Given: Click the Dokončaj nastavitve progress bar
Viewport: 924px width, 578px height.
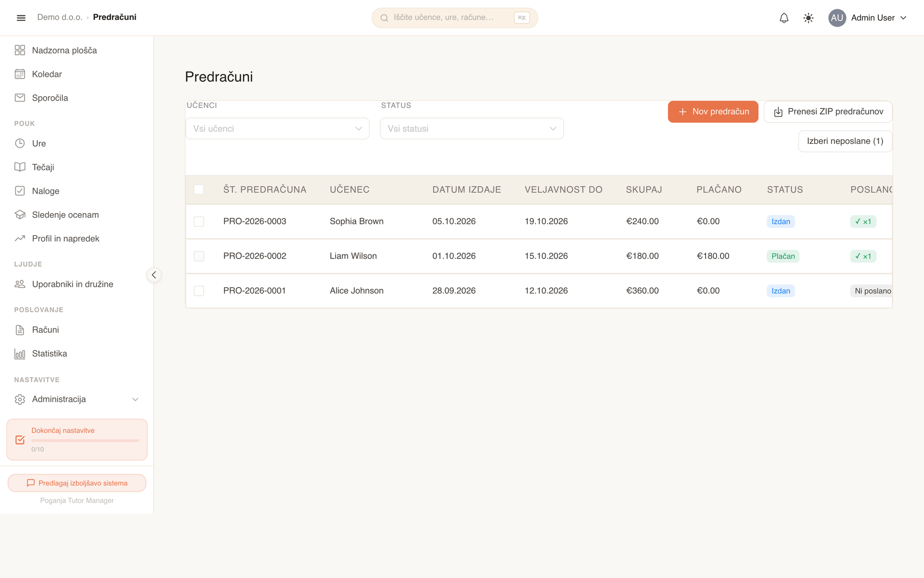Looking at the screenshot, I should [x=85, y=441].
